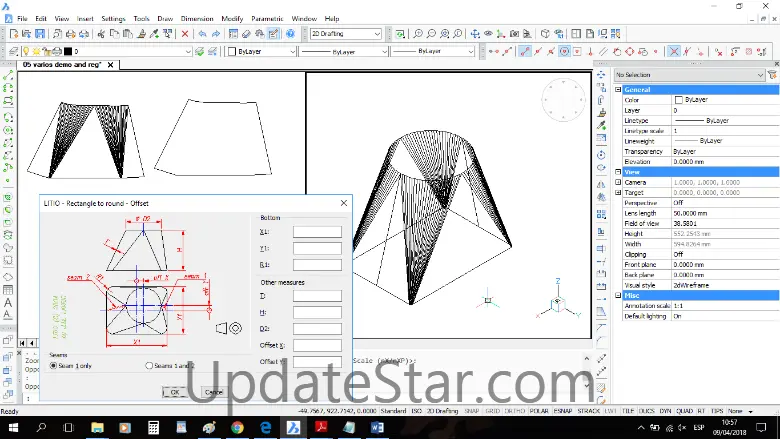Close the LITIO Rectangle to round dialog
780x439 pixels.
(344, 203)
